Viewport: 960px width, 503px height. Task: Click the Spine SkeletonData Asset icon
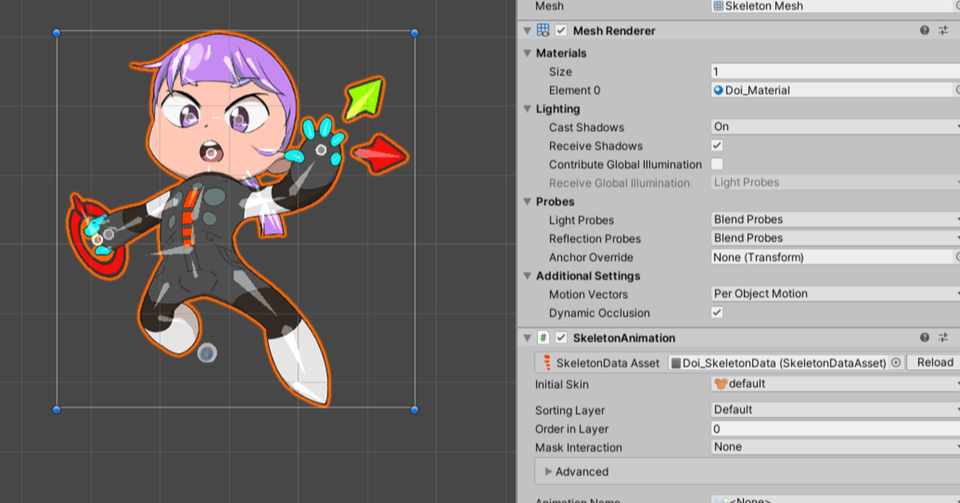coord(547,363)
